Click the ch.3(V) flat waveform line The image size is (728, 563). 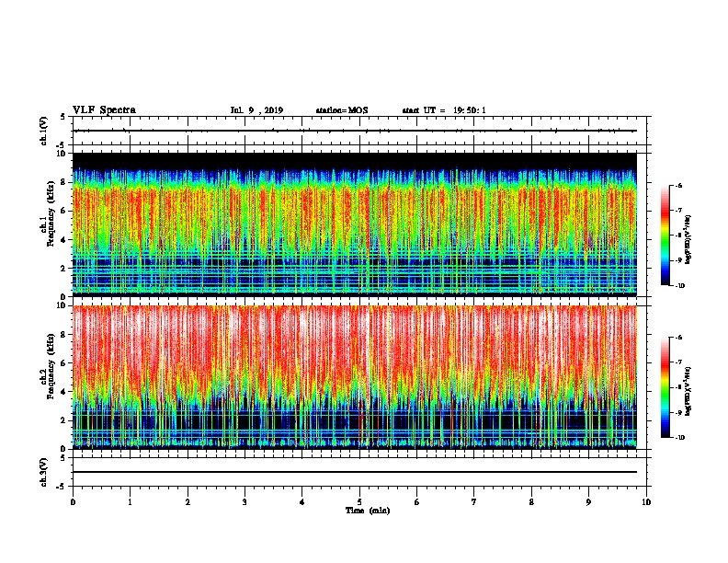pos(355,472)
